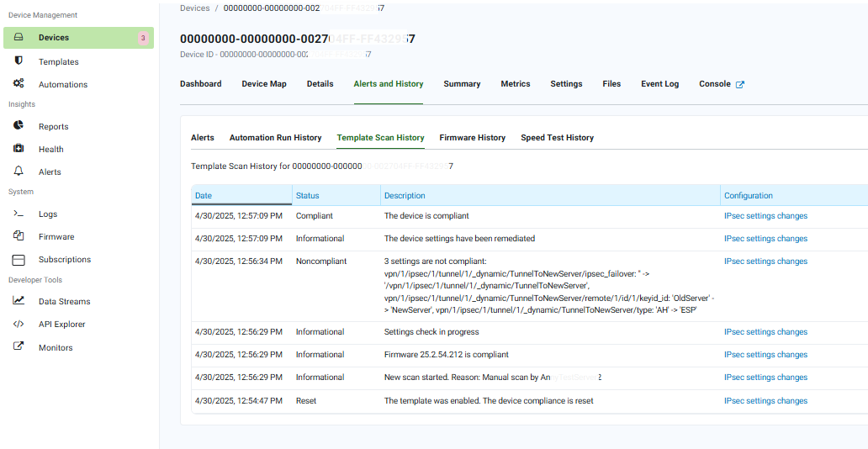Click the Devices icon in sidebar
Screen dimensions: 868x449
click(19, 38)
